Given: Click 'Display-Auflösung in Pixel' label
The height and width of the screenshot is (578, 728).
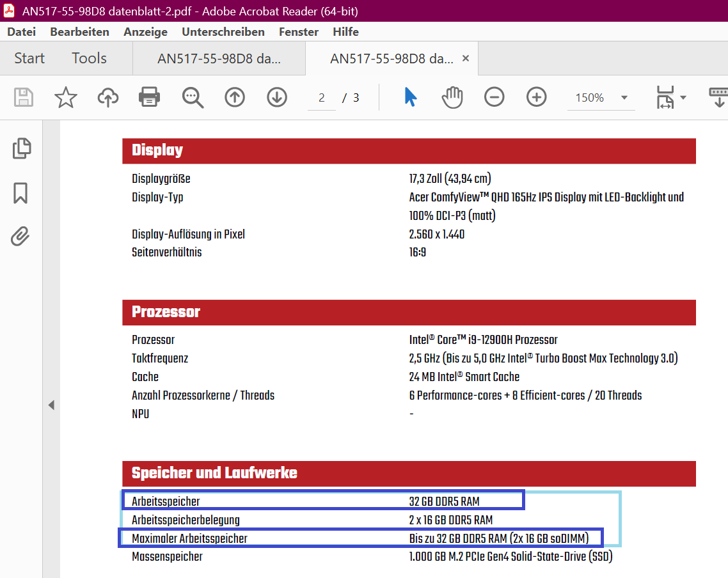Looking at the screenshot, I should pos(188,234).
